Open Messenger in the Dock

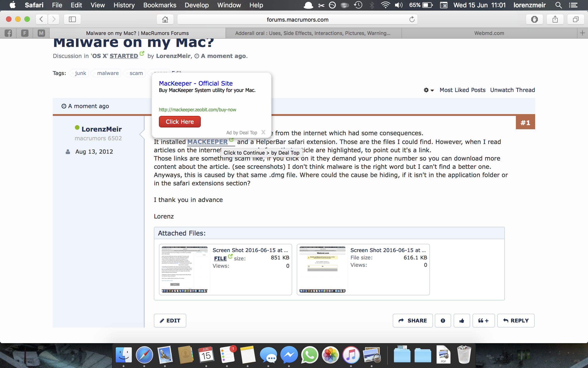pos(289,355)
